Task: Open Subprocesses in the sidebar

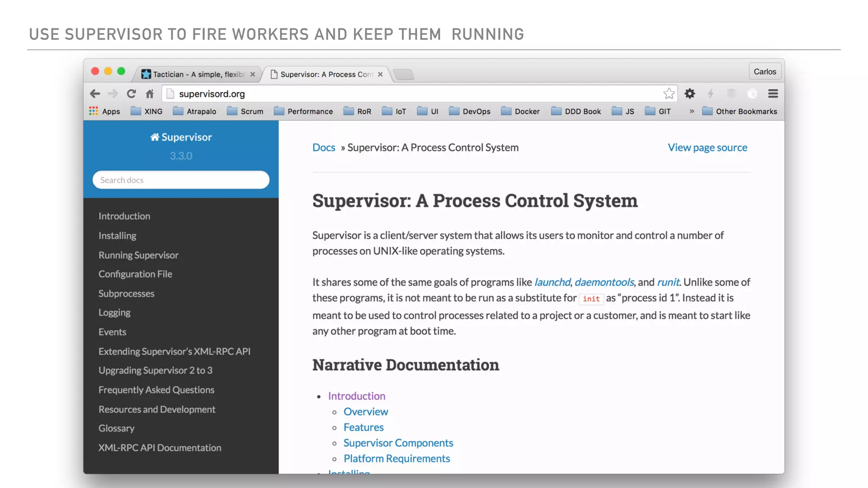Action: [126, 294]
